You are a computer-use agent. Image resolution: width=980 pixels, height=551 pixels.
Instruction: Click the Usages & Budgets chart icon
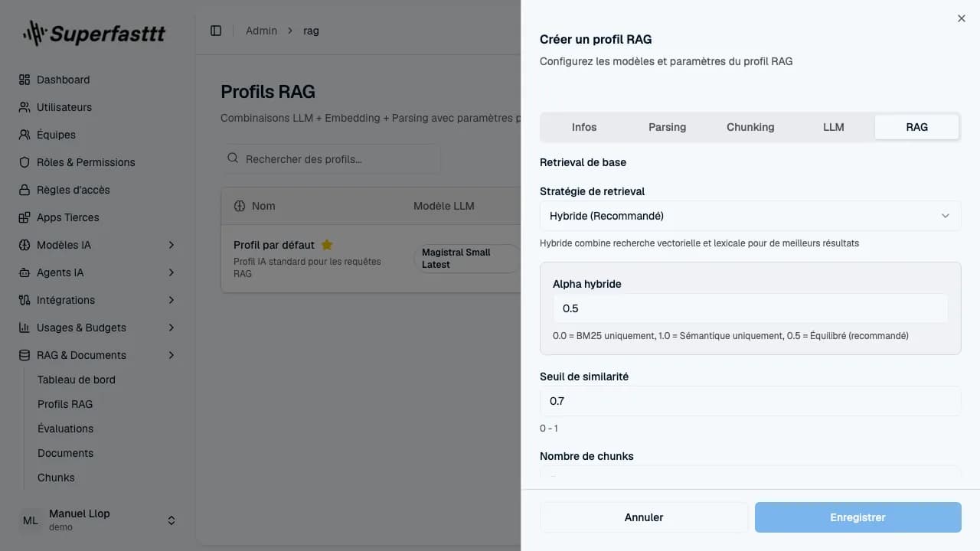click(24, 328)
